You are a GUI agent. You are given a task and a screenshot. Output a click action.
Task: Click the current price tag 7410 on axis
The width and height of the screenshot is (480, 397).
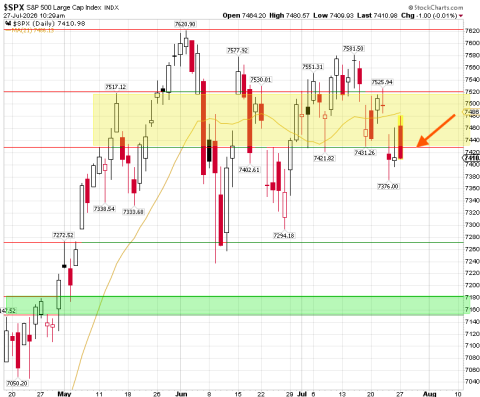tap(471, 158)
